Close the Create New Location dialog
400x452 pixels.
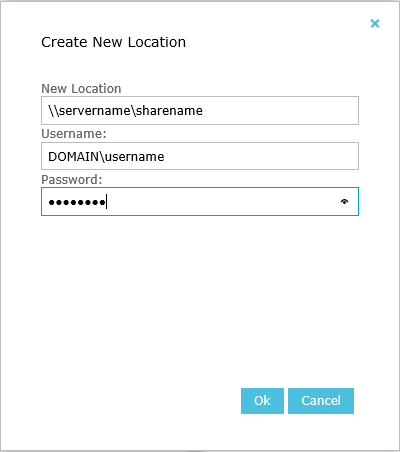click(x=375, y=23)
